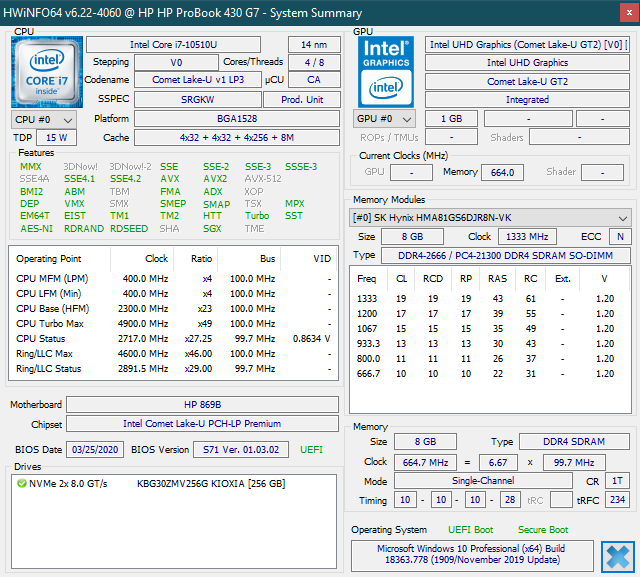
Task: Click the TDP 15 W value box
Action: (57, 138)
